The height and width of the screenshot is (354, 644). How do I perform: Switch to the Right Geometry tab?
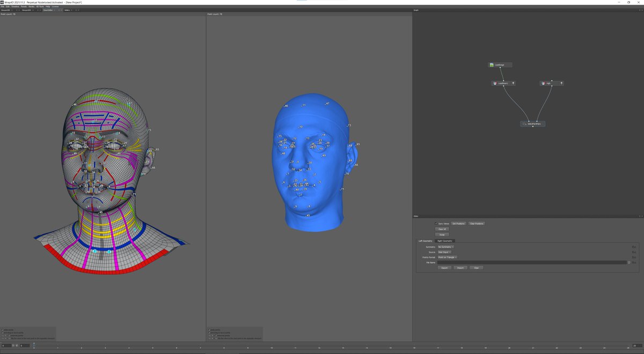(445, 241)
